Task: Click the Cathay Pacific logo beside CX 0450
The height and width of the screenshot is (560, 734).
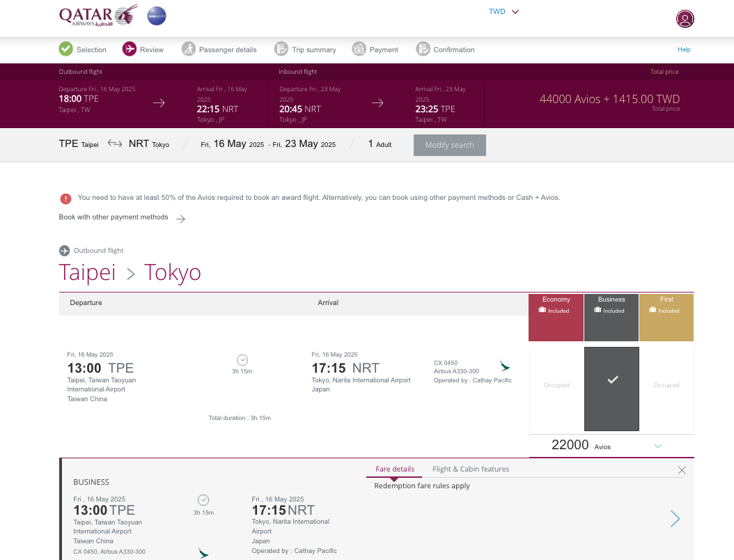Action: click(x=505, y=366)
